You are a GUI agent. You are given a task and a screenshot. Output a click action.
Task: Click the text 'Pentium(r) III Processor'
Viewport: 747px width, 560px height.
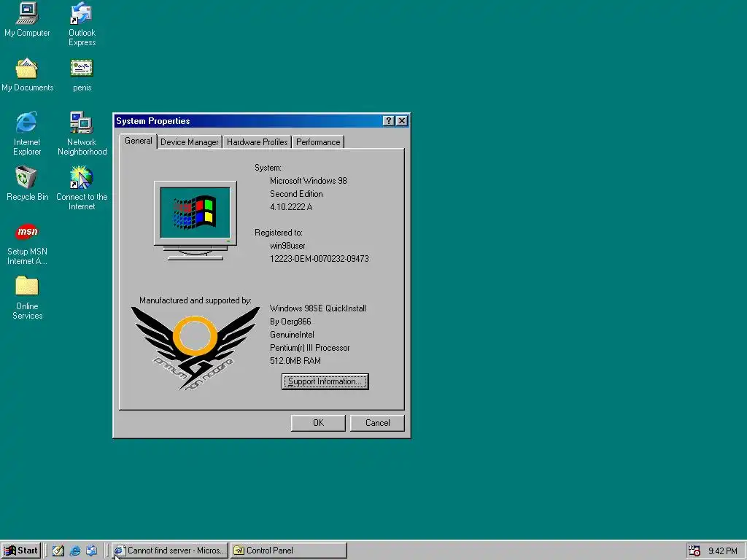pyautogui.click(x=309, y=348)
